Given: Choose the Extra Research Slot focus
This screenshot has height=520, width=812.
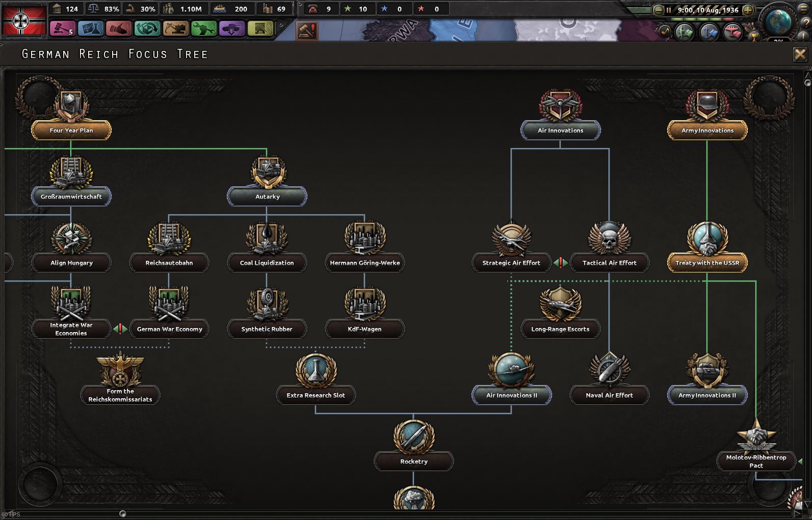Looking at the screenshot, I should click(316, 395).
